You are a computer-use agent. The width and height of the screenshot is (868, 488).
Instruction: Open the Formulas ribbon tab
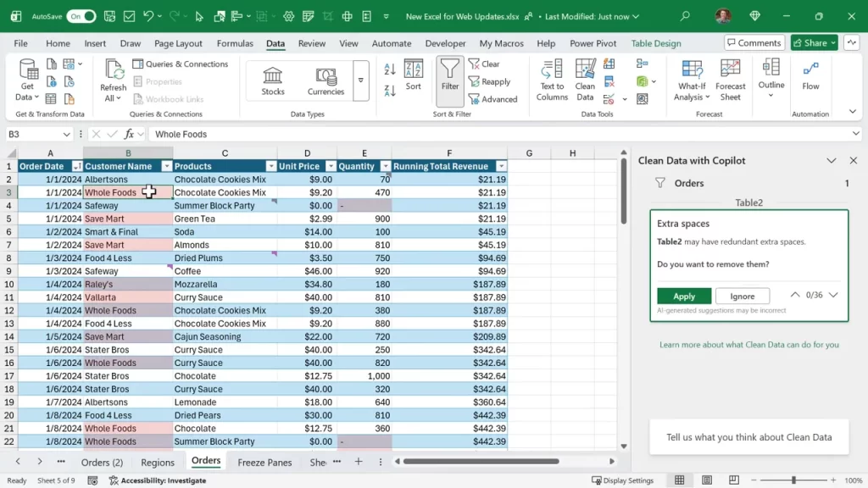[x=235, y=43]
